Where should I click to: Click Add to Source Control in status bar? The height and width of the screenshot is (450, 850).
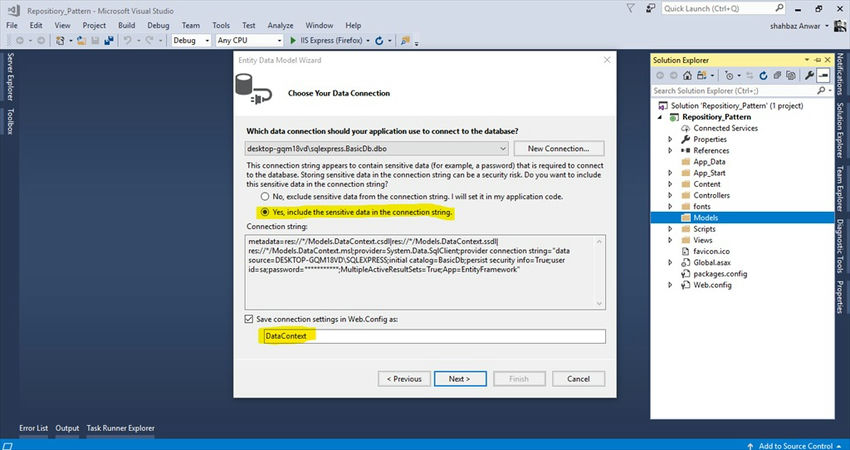796,446
